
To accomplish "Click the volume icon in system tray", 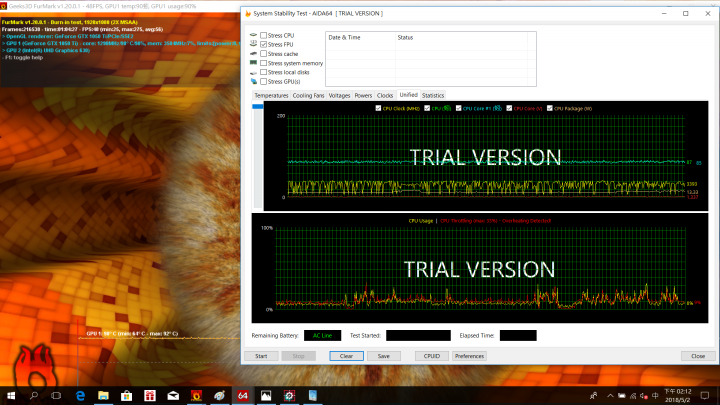I will [x=644, y=396].
